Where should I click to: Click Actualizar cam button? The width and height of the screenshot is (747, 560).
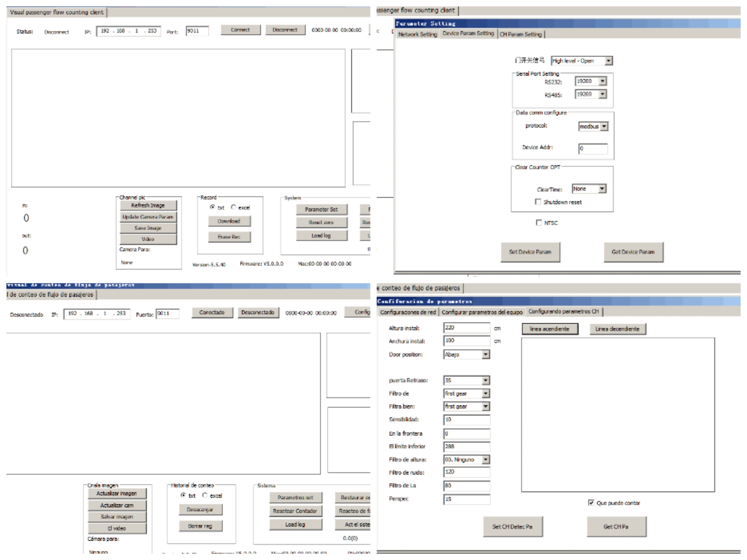117,505
